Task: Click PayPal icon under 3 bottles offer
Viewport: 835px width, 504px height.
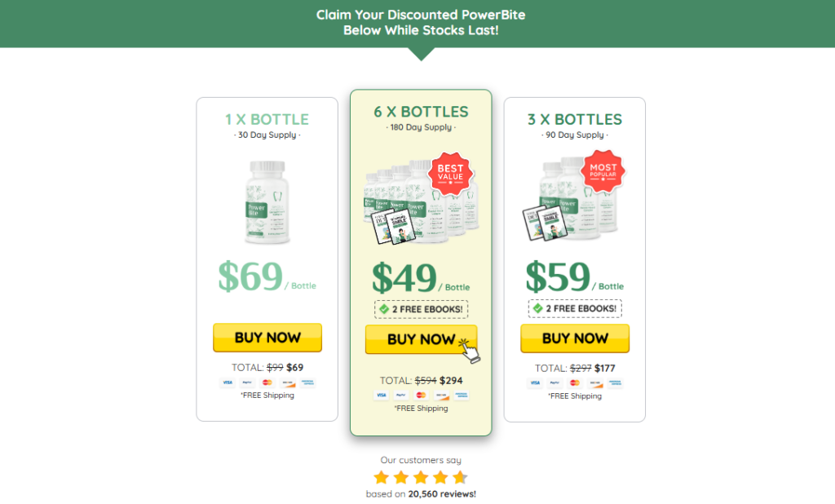Action: (554, 383)
